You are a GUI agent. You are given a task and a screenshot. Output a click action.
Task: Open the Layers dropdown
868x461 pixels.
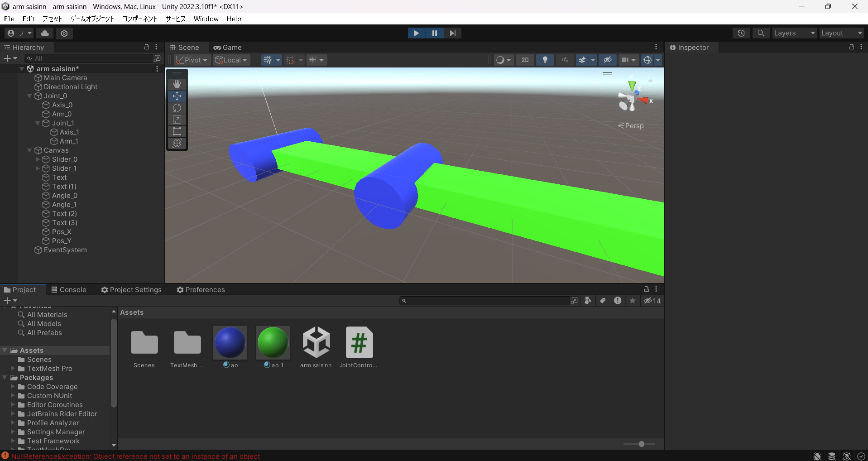tap(794, 33)
